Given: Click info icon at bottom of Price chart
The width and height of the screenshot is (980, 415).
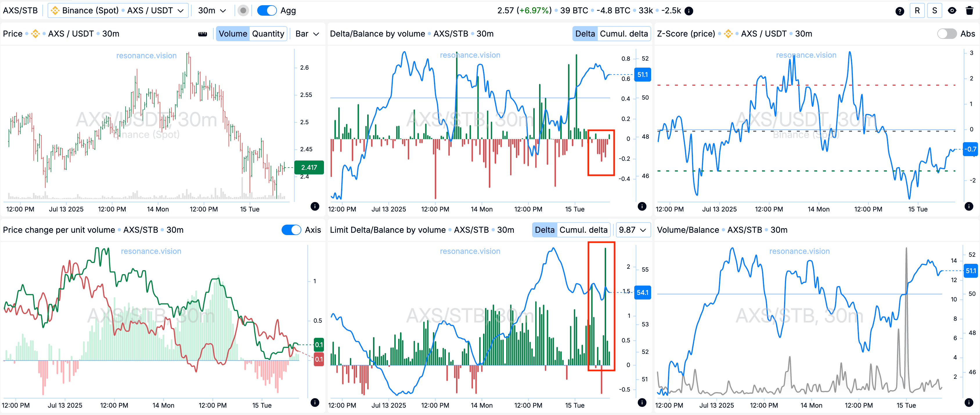Looking at the screenshot, I should (315, 206).
